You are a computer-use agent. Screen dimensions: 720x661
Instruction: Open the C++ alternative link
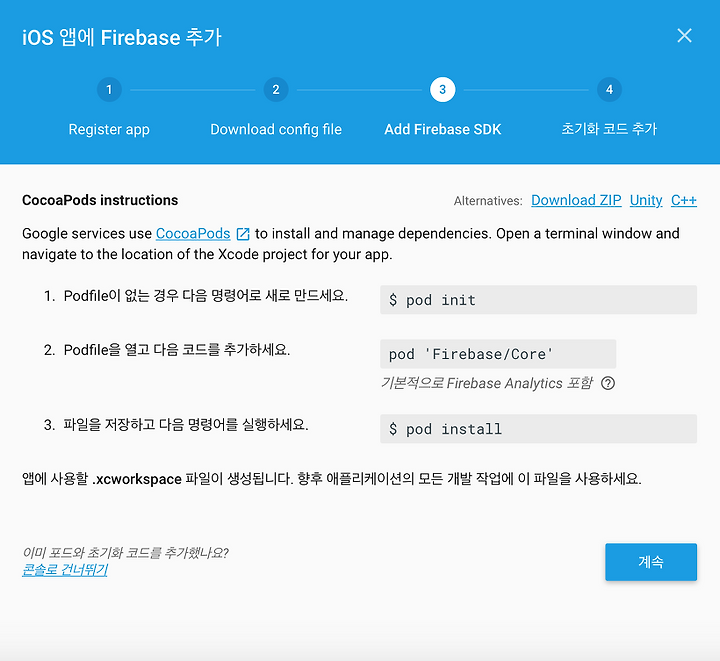684,200
